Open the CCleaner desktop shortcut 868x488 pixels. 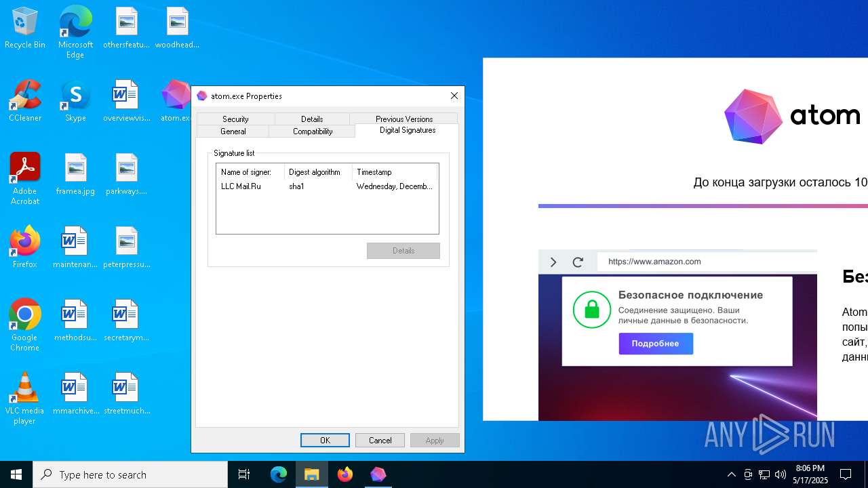click(25, 102)
